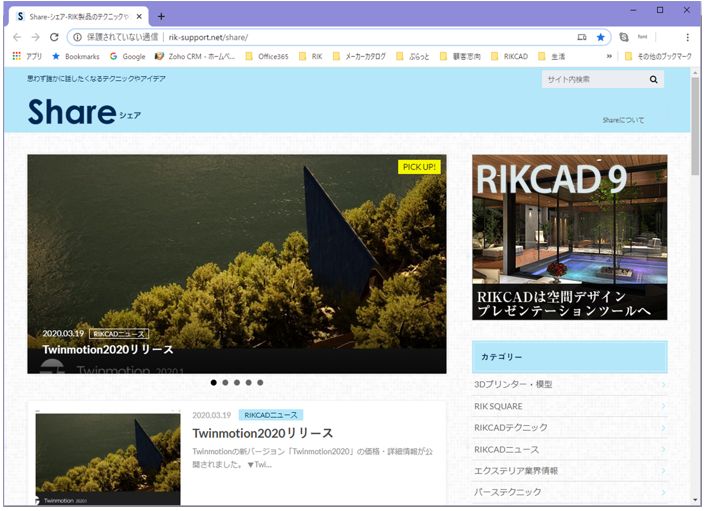Open the RIKCAD bookmark folder

[510, 56]
